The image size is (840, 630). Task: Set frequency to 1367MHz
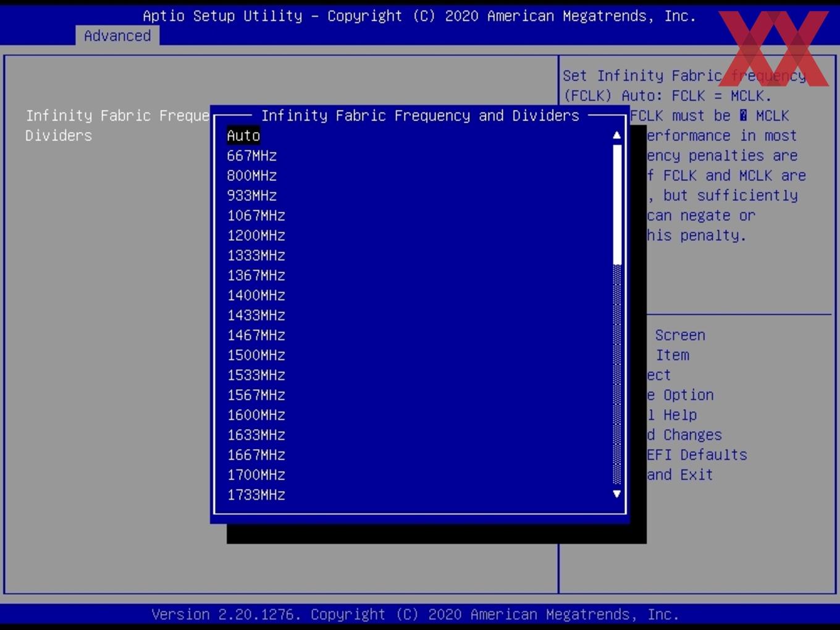pos(256,275)
